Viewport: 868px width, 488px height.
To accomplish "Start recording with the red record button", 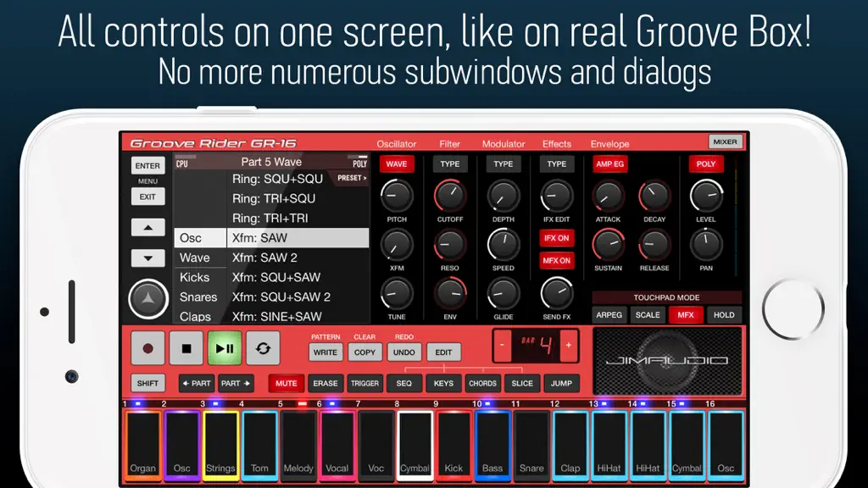I will click(x=147, y=348).
